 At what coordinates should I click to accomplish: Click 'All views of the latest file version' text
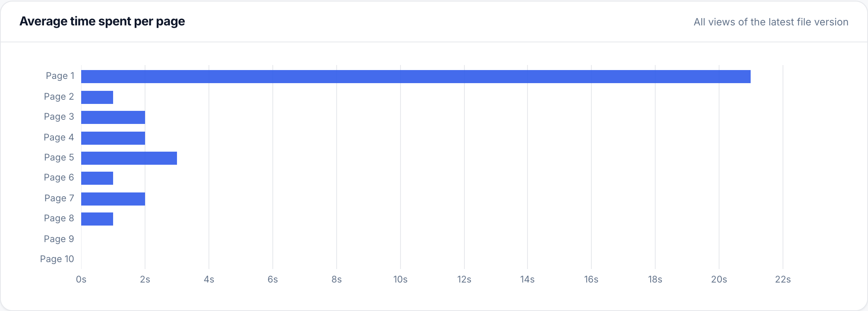(x=771, y=22)
